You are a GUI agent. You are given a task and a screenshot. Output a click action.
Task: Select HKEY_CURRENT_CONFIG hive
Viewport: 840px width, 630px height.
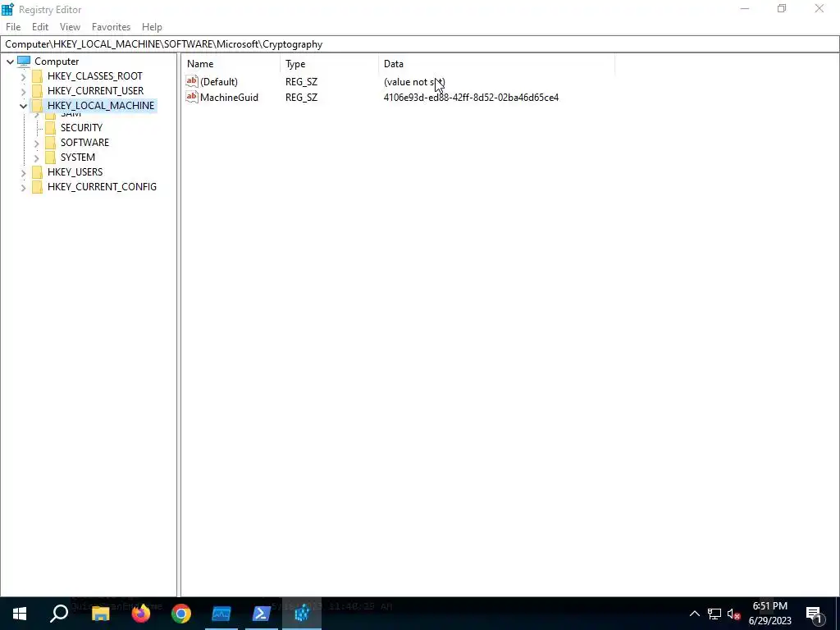click(102, 186)
